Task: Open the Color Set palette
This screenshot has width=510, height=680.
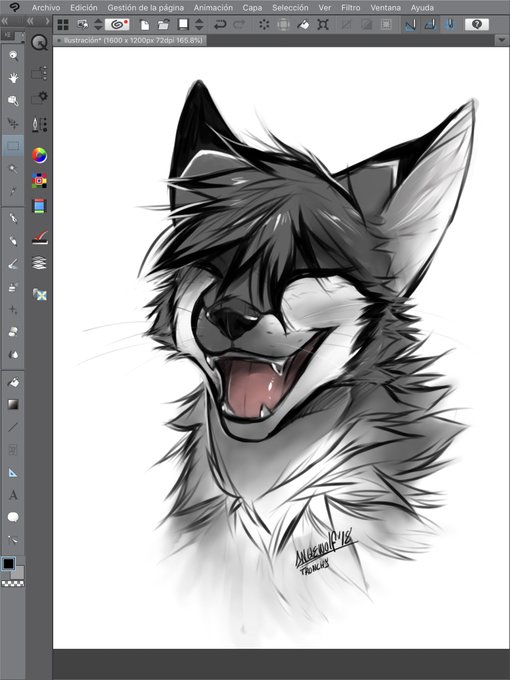Action: (x=39, y=180)
